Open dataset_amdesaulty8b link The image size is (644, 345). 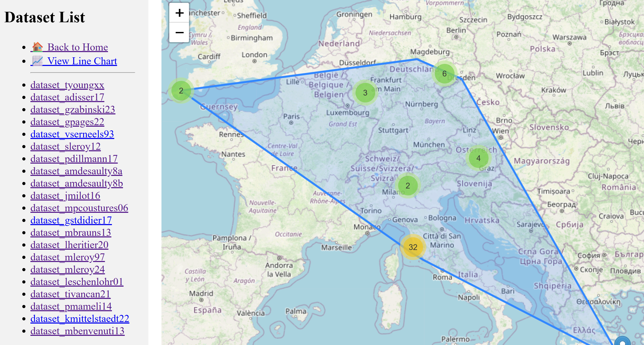(77, 183)
